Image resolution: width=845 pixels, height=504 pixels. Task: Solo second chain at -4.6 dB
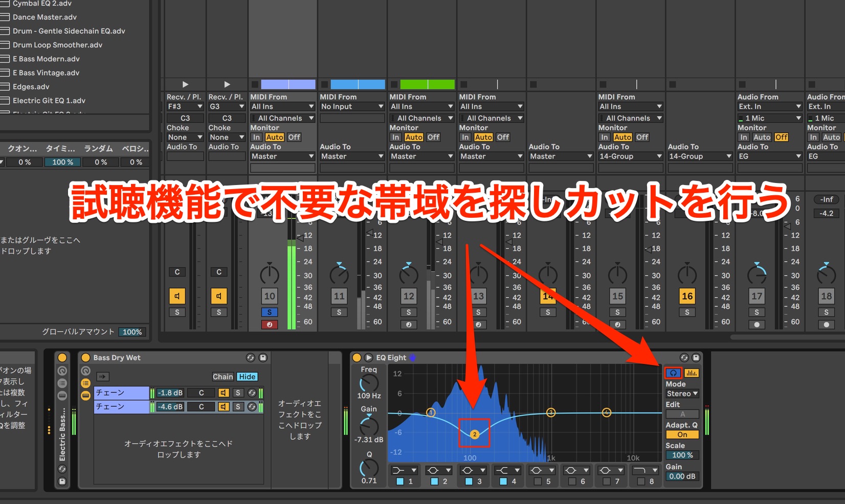238,406
